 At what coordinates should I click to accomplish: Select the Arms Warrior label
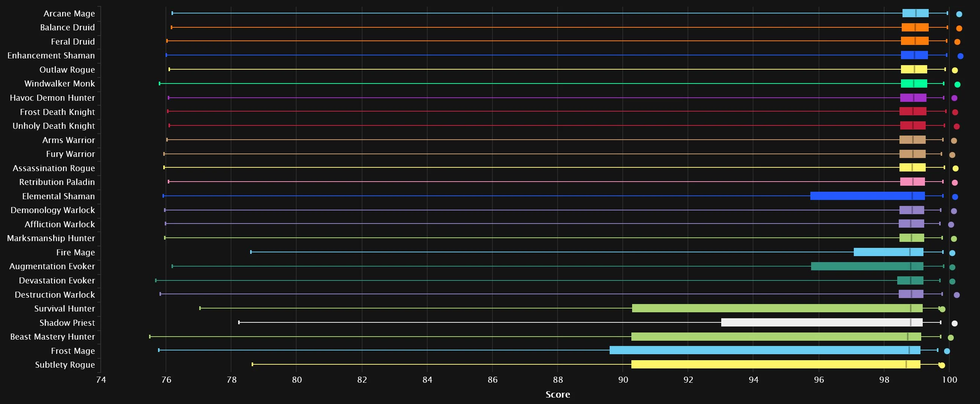(69, 140)
